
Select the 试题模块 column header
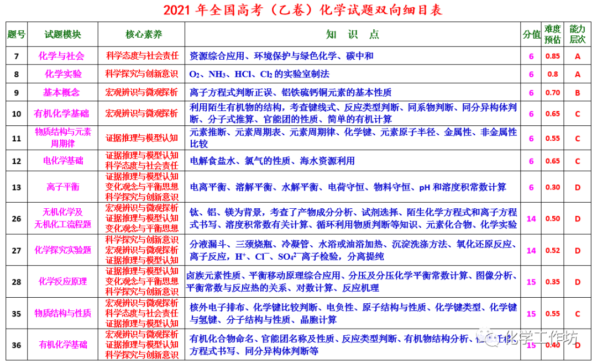(x=63, y=34)
